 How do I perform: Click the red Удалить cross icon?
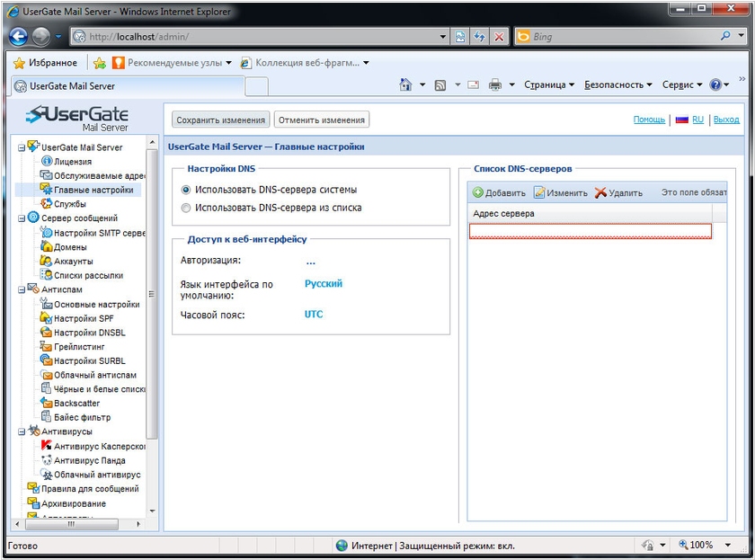(600, 192)
